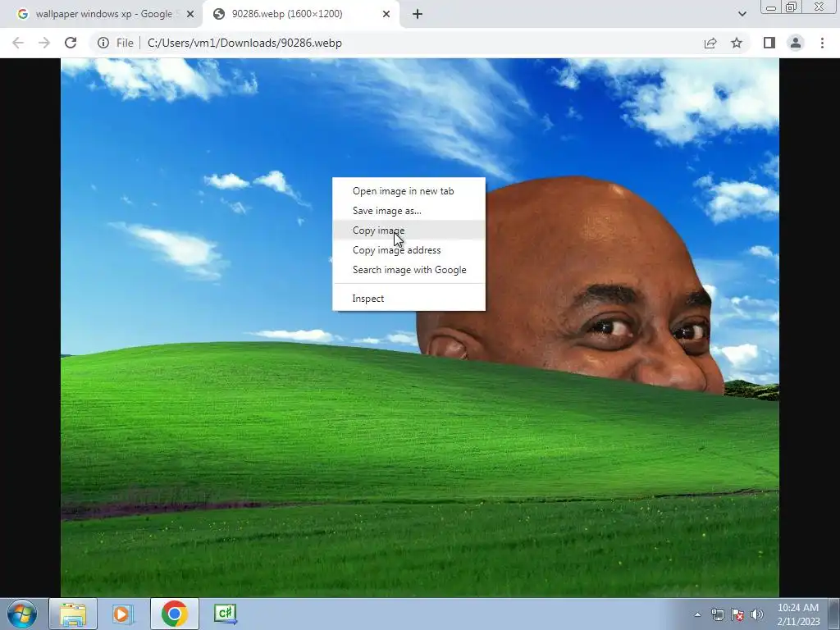
Task: Open the Chrome three-dot menu
Action: coord(822,43)
